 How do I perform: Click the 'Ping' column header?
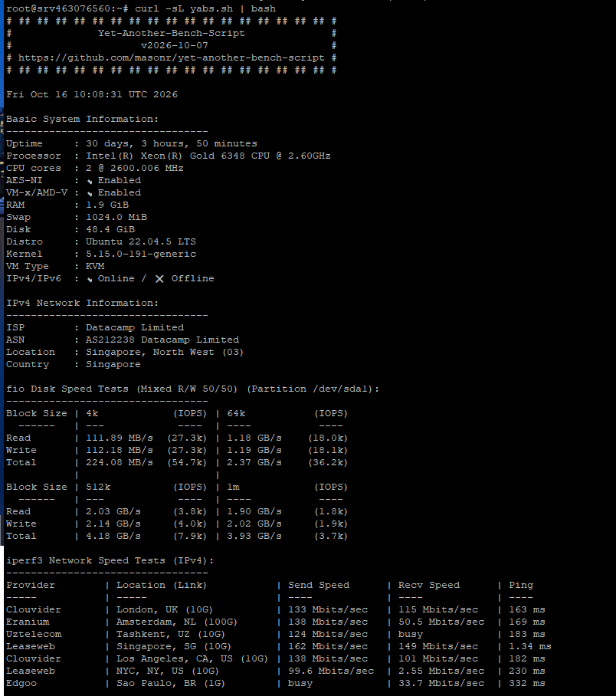click(x=520, y=585)
